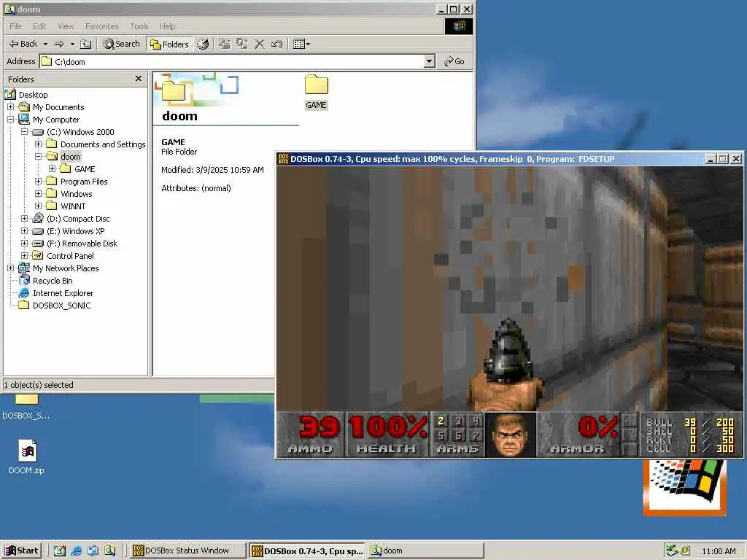Viewport: 747px width, 560px height.
Task: Click the network connection tray icon
Action: [672, 551]
